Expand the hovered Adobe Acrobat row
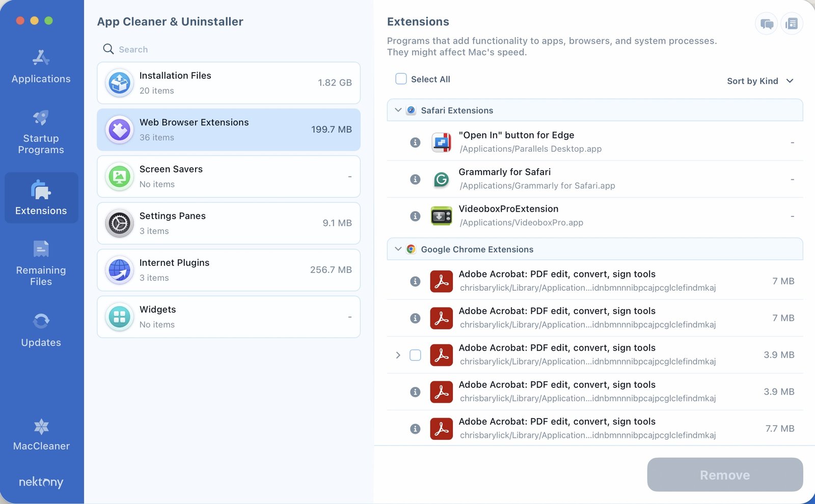 point(398,355)
